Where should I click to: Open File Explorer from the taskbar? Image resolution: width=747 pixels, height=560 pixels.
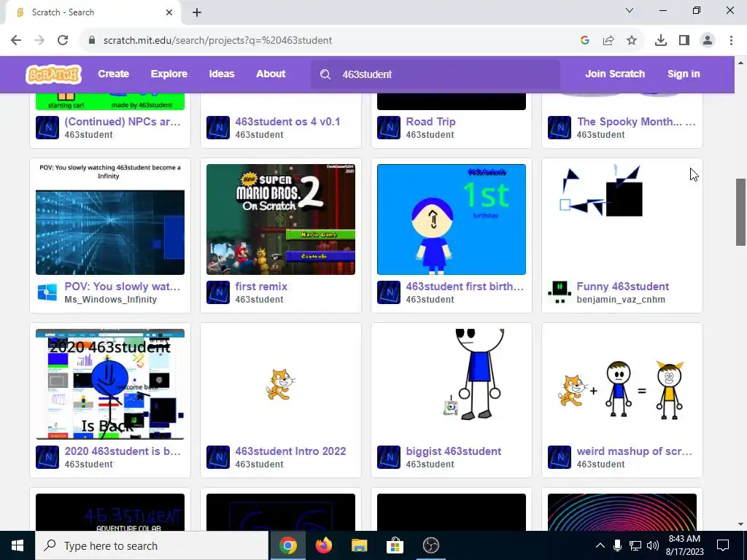[x=359, y=545]
